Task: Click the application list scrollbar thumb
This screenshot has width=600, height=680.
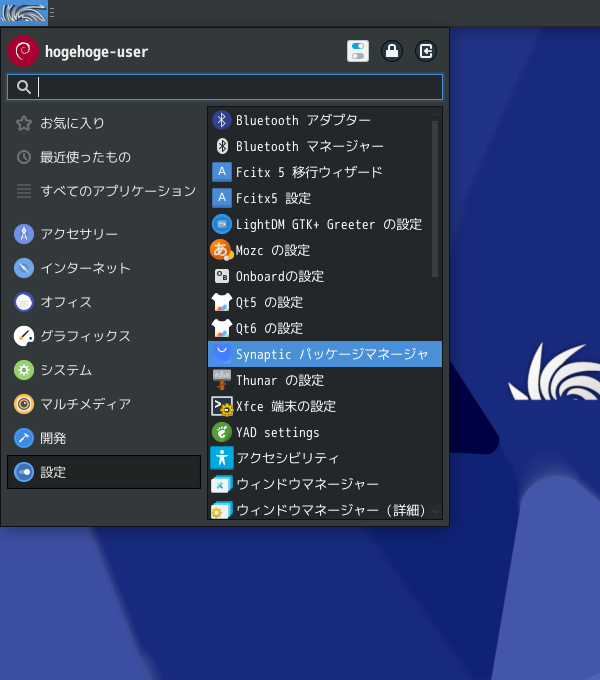Action: point(435,199)
